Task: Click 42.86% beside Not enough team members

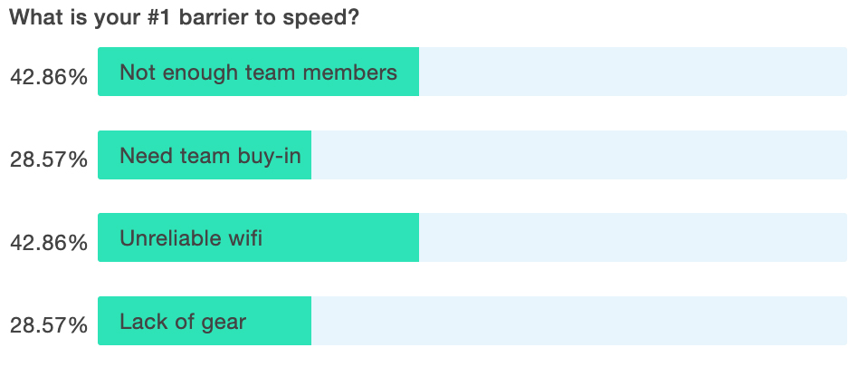Action: tap(49, 77)
